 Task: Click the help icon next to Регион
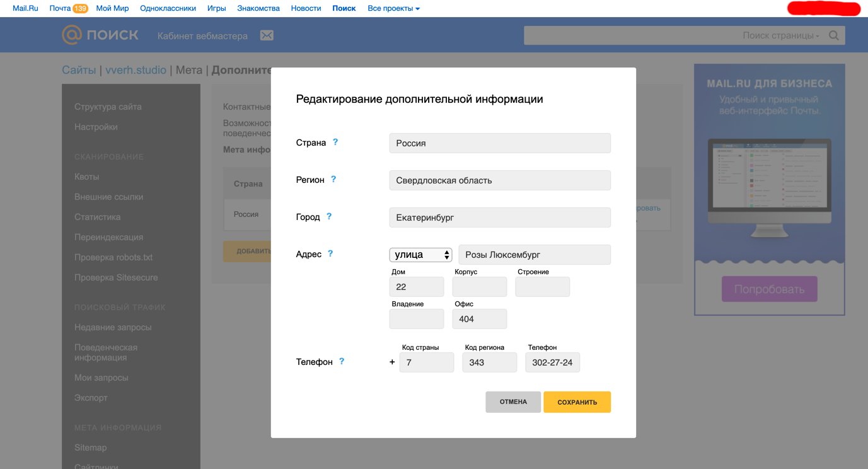click(x=333, y=180)
